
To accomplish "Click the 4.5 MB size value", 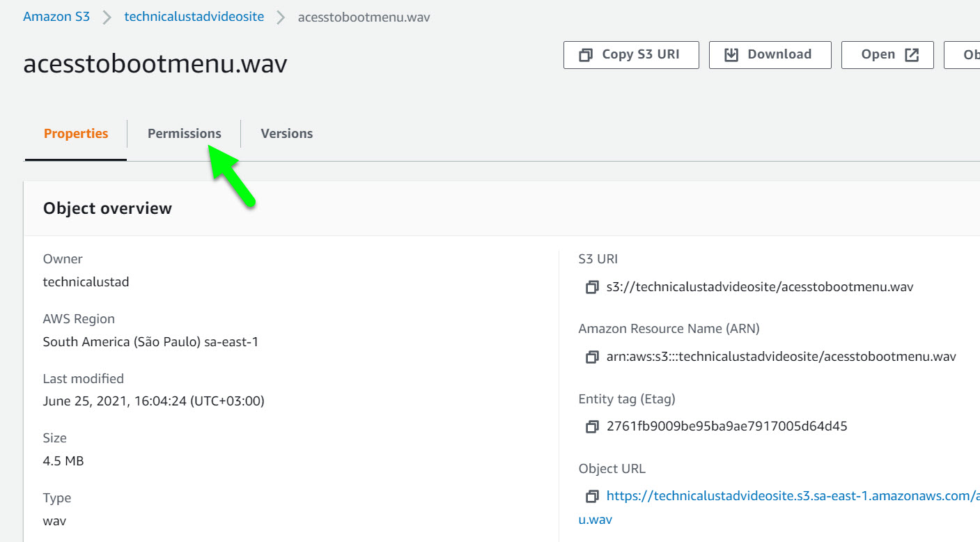I will click(x=63, y=461).
